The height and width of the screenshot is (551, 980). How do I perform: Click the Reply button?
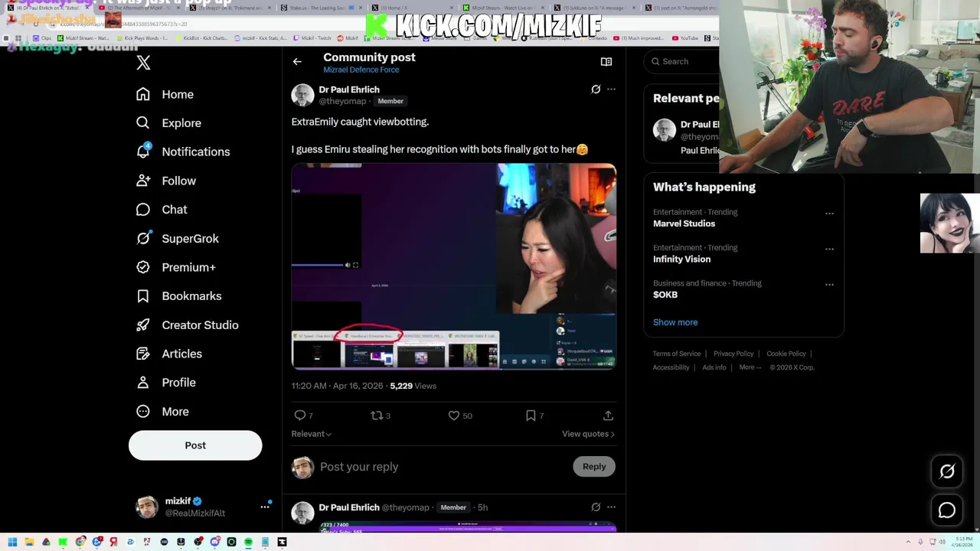pos(594,467)
